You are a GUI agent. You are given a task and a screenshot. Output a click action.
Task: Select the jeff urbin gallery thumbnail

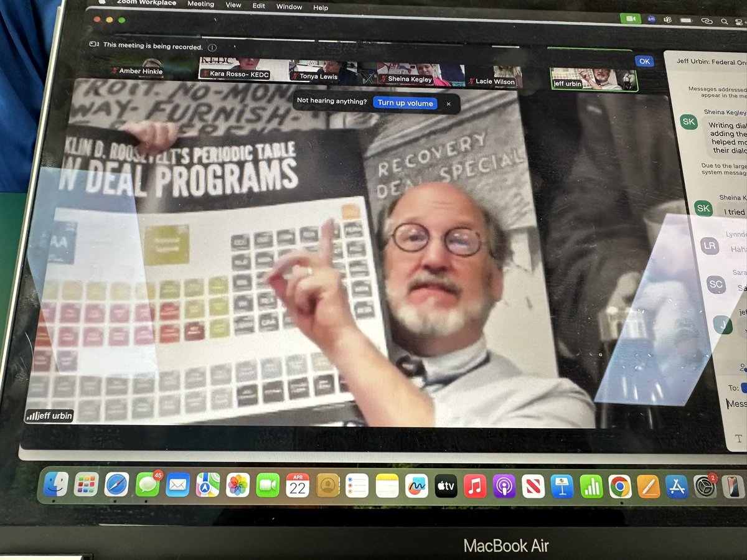(x=594, y=78)
